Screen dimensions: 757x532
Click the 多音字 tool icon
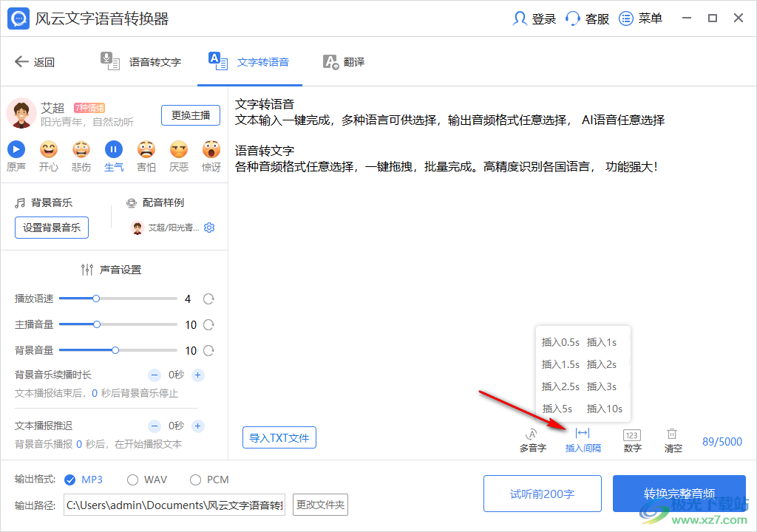[x=532, y=434]
